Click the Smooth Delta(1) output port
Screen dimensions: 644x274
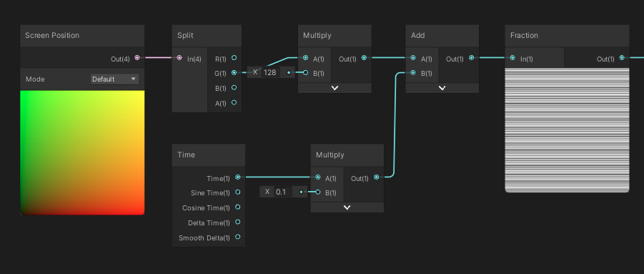pos(238,237)
